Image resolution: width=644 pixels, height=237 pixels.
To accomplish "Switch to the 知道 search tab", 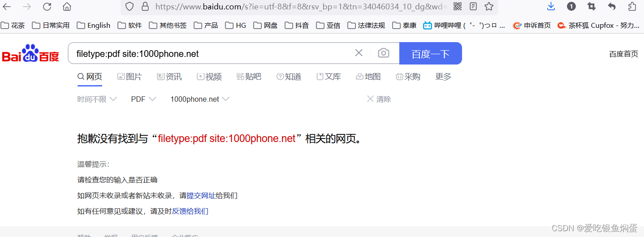I will coord(289,77).
